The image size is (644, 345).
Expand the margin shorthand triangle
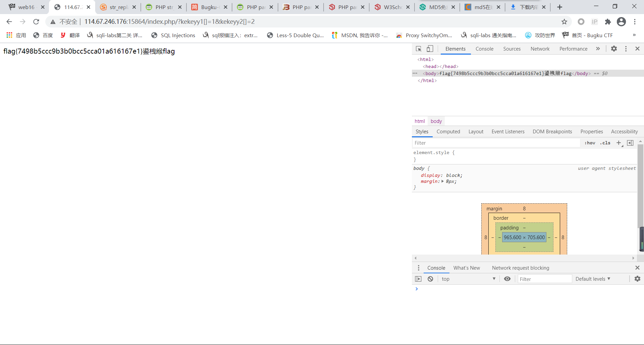coord(443,182)
